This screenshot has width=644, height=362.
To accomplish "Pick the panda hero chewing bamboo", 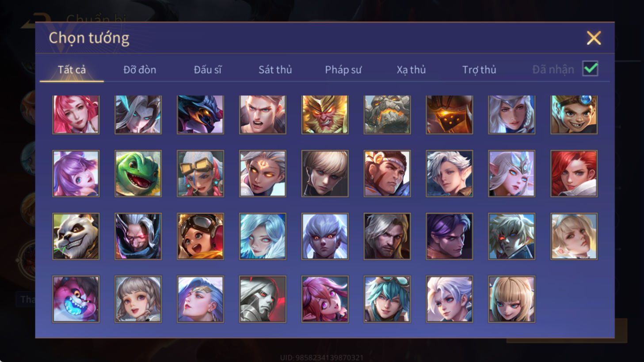I will tap(76, 236).
